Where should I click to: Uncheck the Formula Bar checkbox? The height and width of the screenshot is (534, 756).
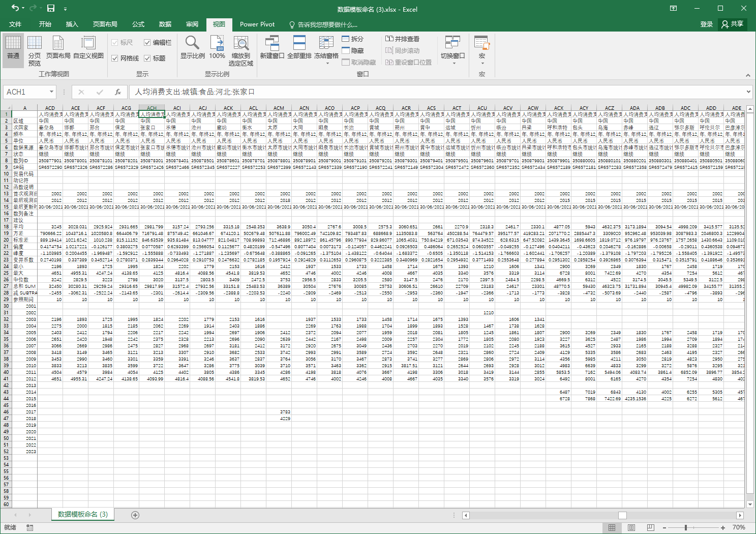pos(147,43)
